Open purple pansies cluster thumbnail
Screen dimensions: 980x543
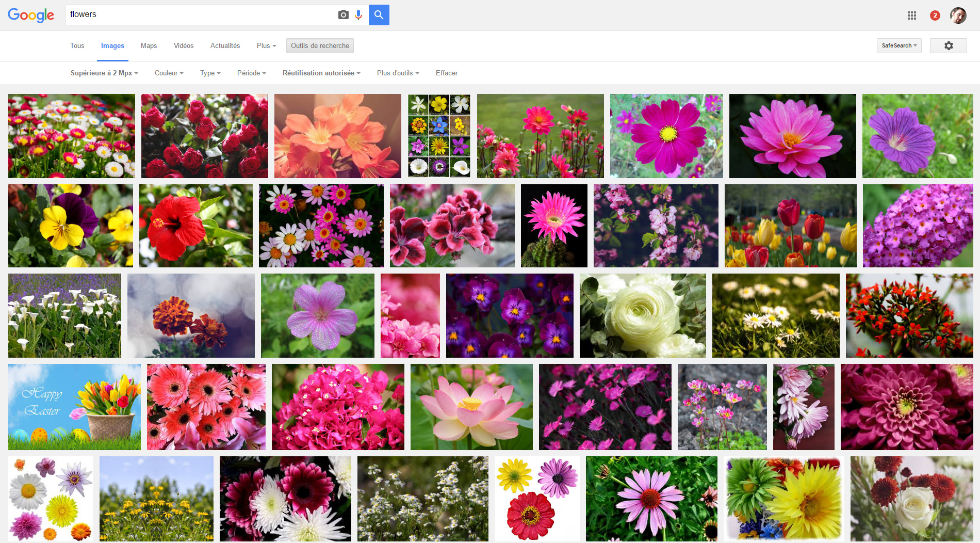point(510,315)
